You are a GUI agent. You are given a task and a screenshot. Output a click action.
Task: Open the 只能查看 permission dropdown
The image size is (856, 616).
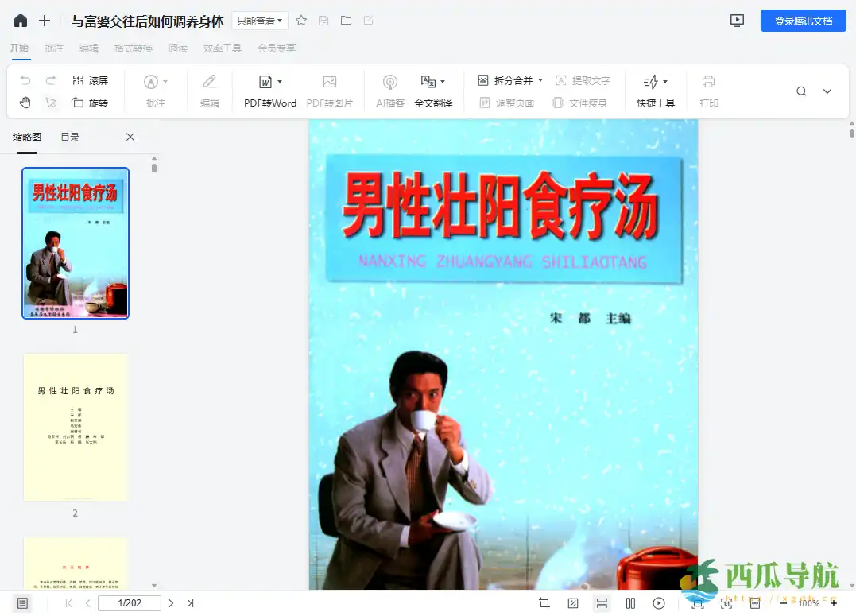[x=258, y=21]
